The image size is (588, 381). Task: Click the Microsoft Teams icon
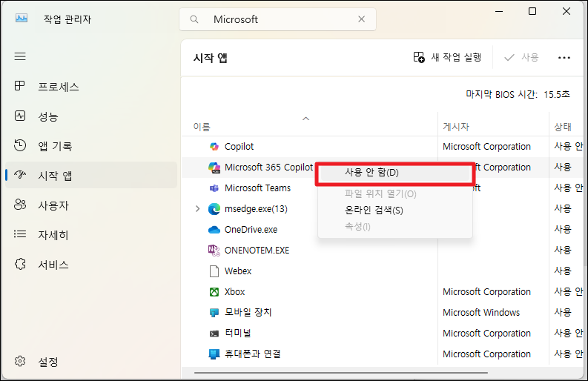[x=214, y=188]
